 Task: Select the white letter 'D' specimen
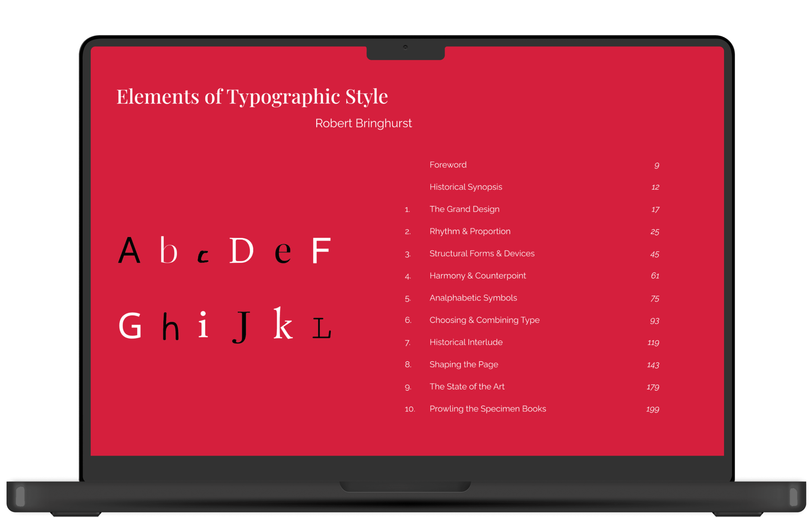tap(241, 250)
